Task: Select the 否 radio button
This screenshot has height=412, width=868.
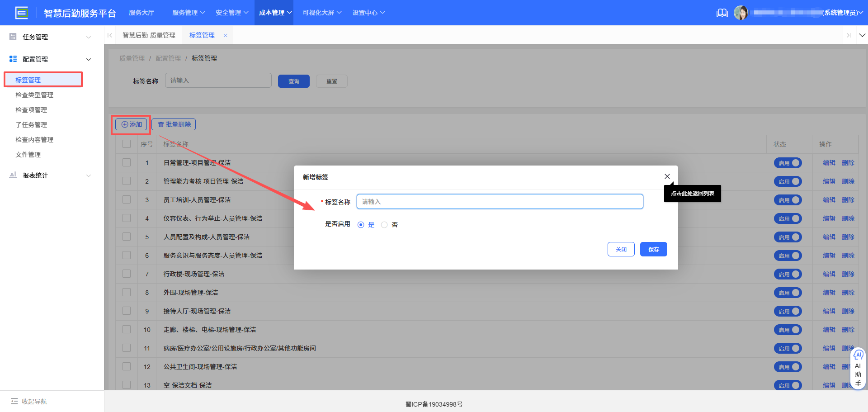Action: 384,224
